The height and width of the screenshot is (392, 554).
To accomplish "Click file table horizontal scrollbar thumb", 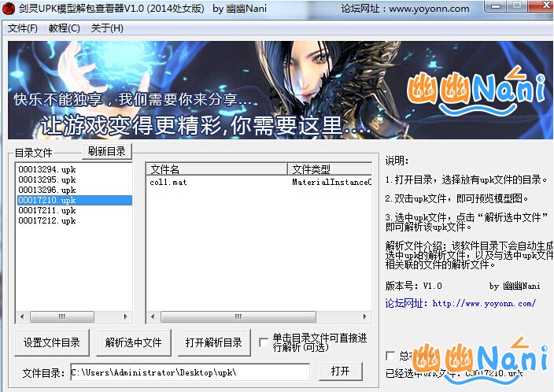I will click(x=238, y=316).
